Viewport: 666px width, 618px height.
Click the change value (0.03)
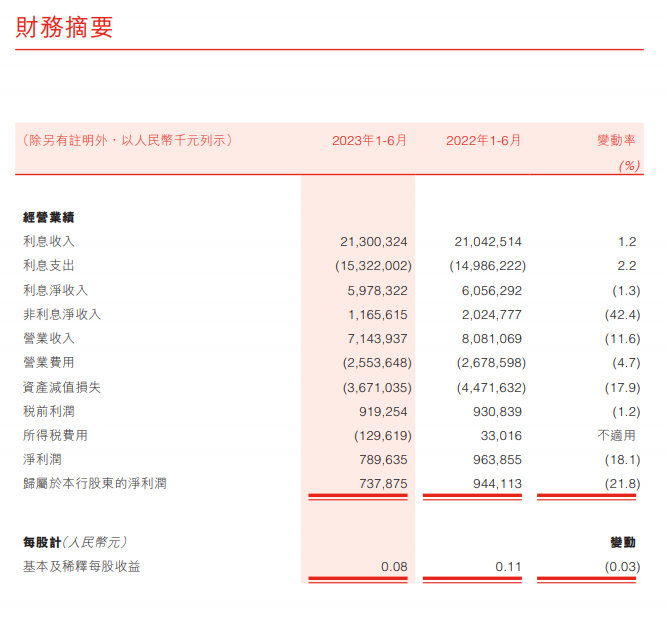tap(622, 567)
